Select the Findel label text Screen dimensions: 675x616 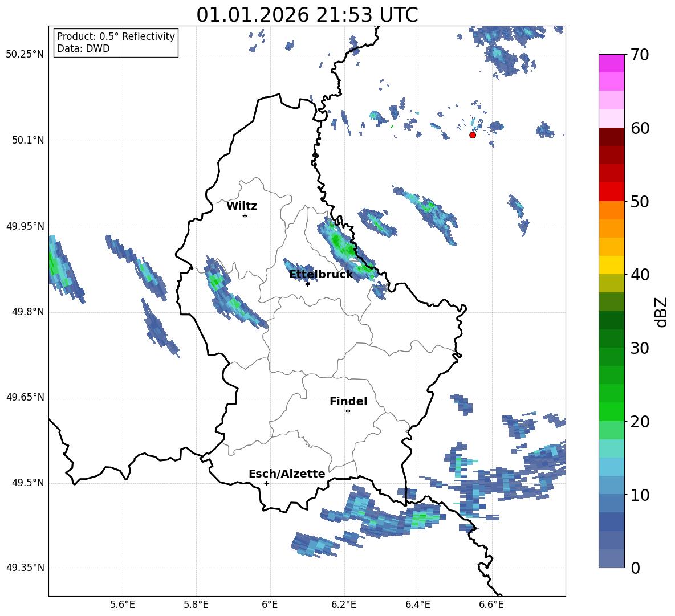click(348, 401)
